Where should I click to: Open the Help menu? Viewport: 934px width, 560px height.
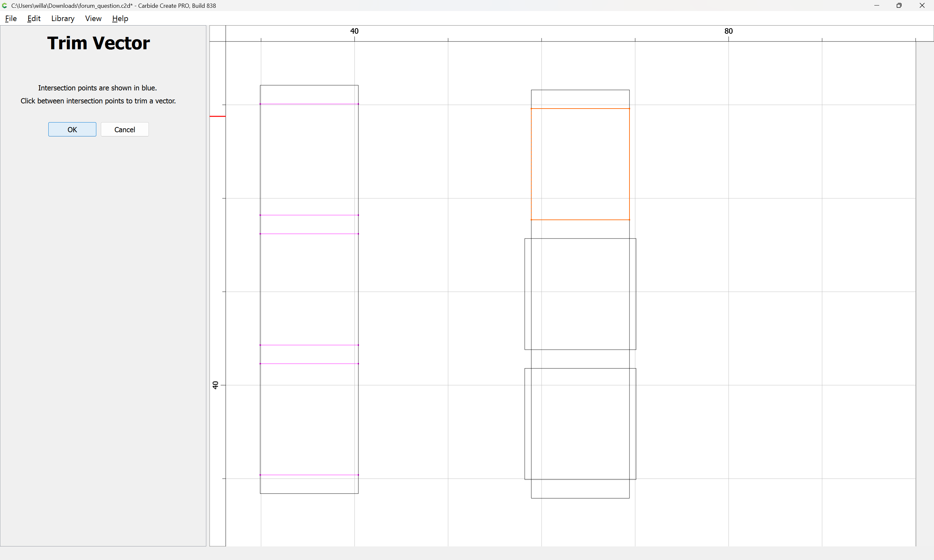120,18
